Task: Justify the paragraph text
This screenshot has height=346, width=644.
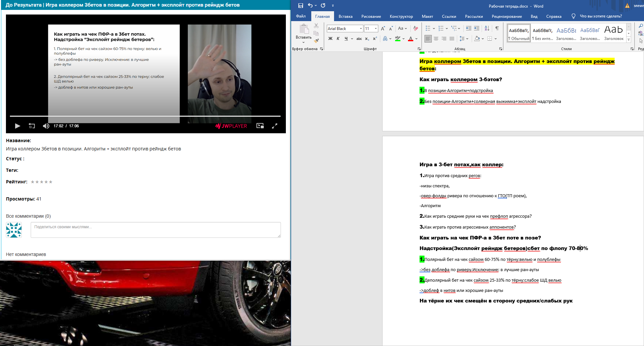Action: point(452,39)
